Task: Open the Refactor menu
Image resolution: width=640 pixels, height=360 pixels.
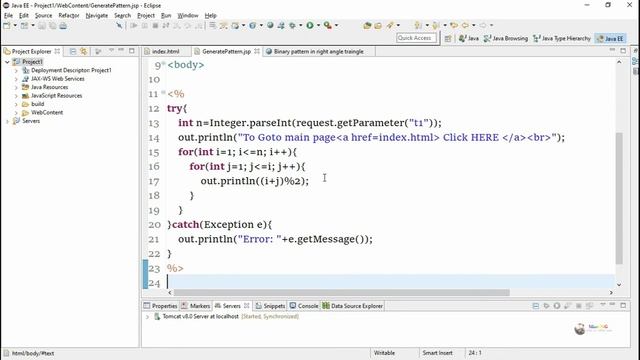Action: [x=69, y=16]
